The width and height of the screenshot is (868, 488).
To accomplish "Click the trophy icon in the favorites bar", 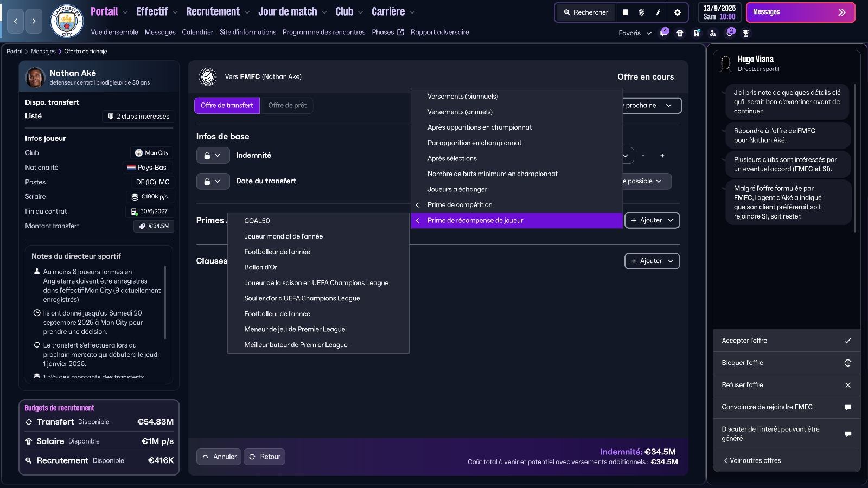I will 746,33.
